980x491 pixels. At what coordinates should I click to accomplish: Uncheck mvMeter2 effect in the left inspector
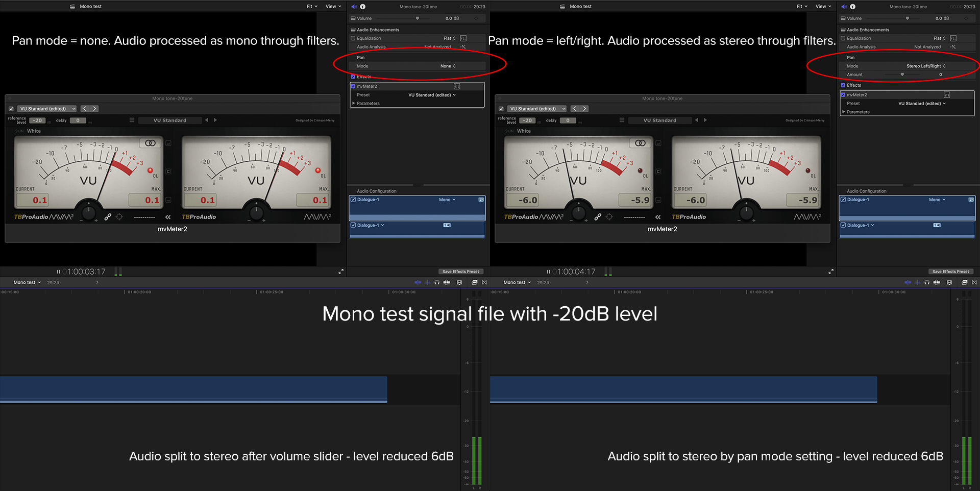[x=353, y=86]
